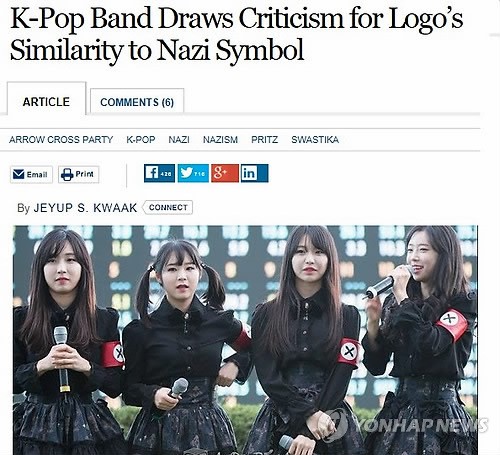
Task: Open the ARROW CROSS PARTY tag
Action: 61,139
